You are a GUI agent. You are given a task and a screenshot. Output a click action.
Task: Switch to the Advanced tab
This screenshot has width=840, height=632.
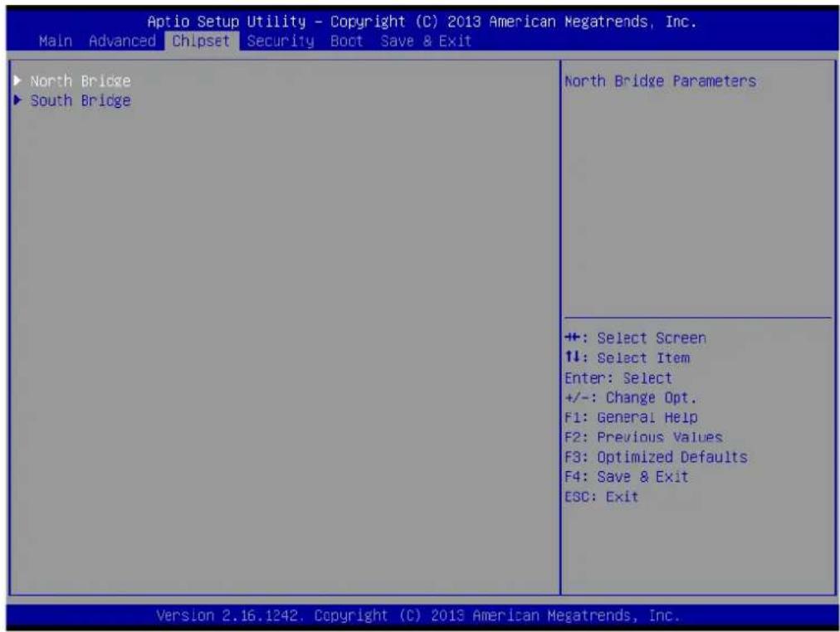click(x=122, y=41)
